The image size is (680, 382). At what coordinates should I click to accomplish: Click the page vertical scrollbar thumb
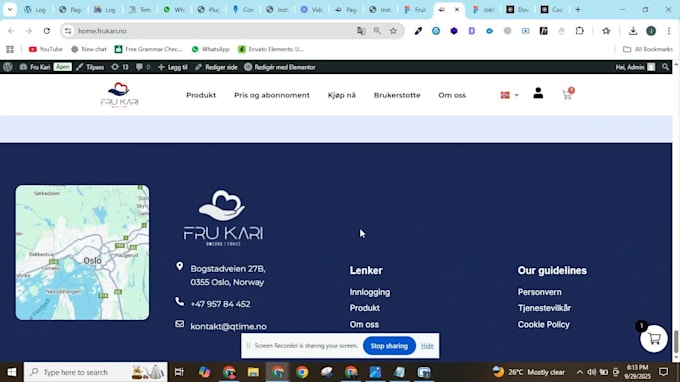(676, 342)
